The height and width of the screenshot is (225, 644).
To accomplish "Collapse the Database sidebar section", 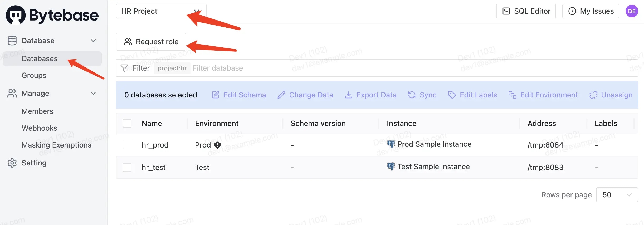I will [93, 40].
